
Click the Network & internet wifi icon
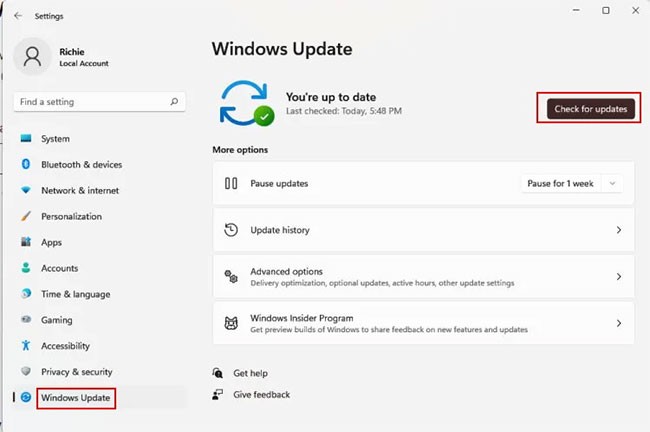pos(26,190)
